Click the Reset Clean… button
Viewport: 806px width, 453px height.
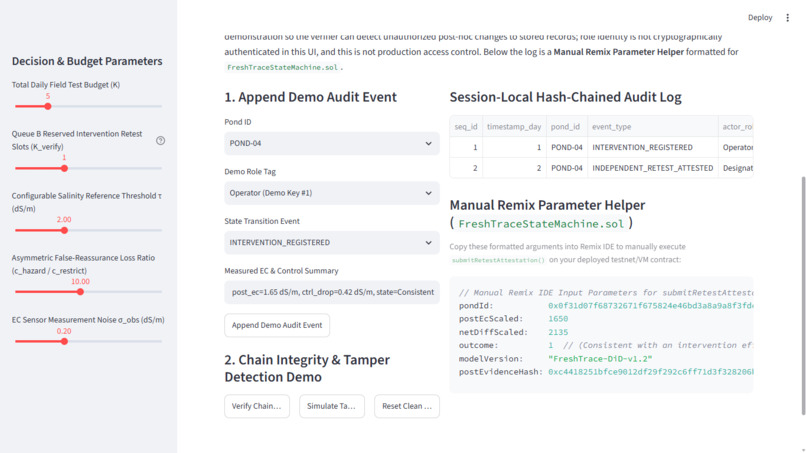(407, 406)
